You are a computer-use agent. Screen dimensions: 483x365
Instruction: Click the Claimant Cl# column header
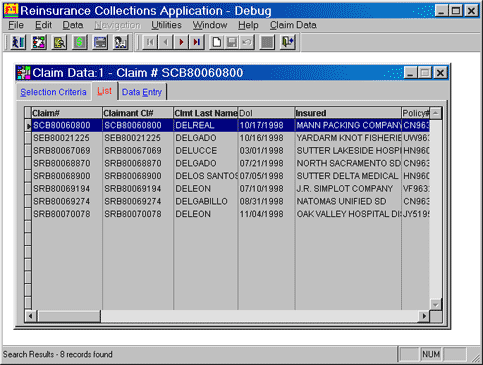click(x=138, y=113)
